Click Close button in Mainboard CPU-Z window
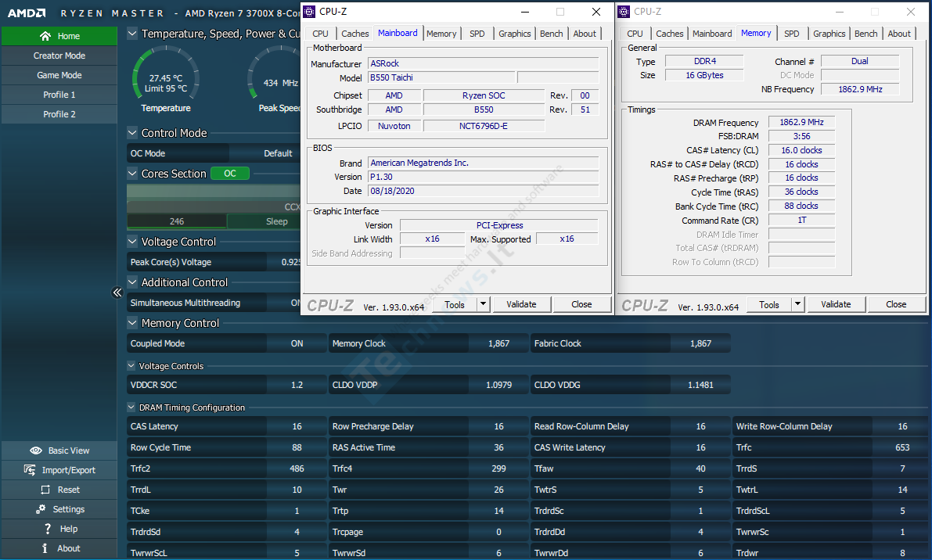The image size is (932, 560). [x=582, y=305]
